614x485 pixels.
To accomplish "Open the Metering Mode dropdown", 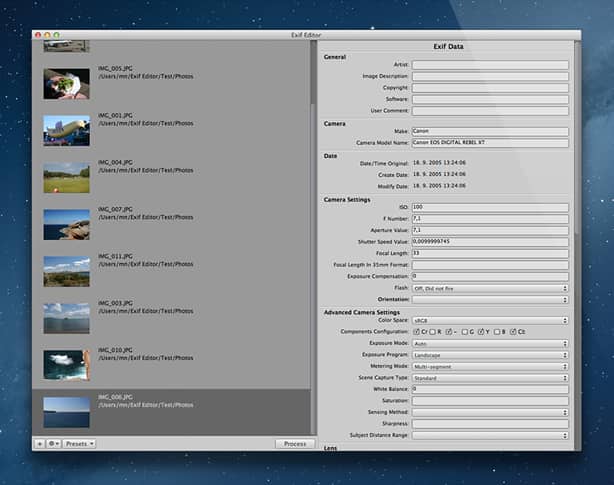I will click(x=489, y=365).
